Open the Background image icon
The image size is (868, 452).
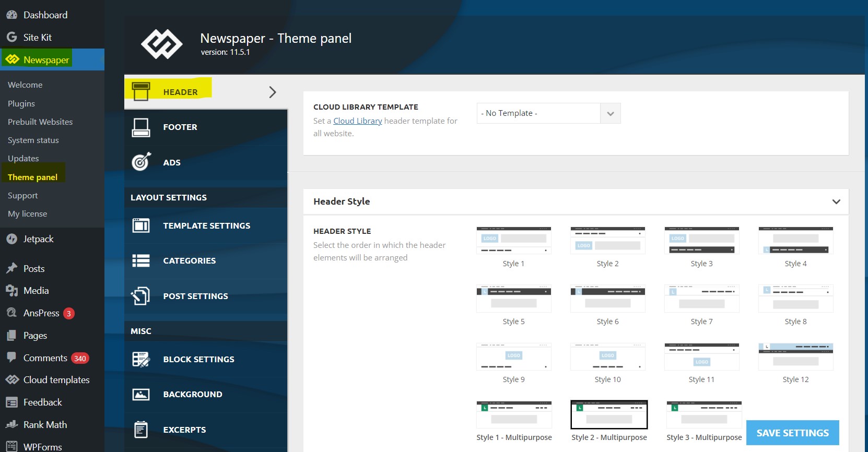pos(141,394)
